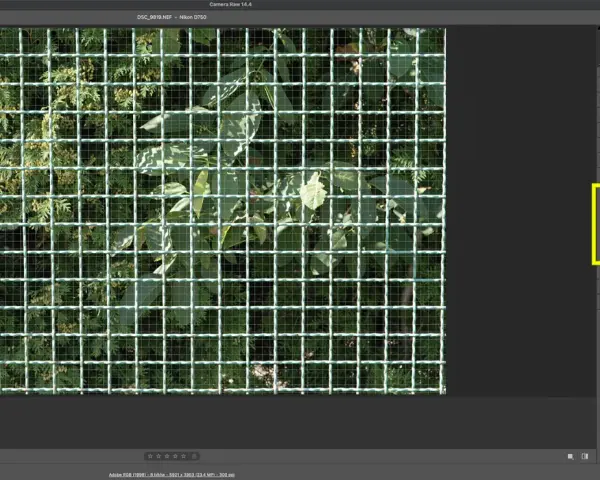This screenshot has height=480, width=600.
Task: Mark image for deletion with trash icon
Action: point(194,456)
